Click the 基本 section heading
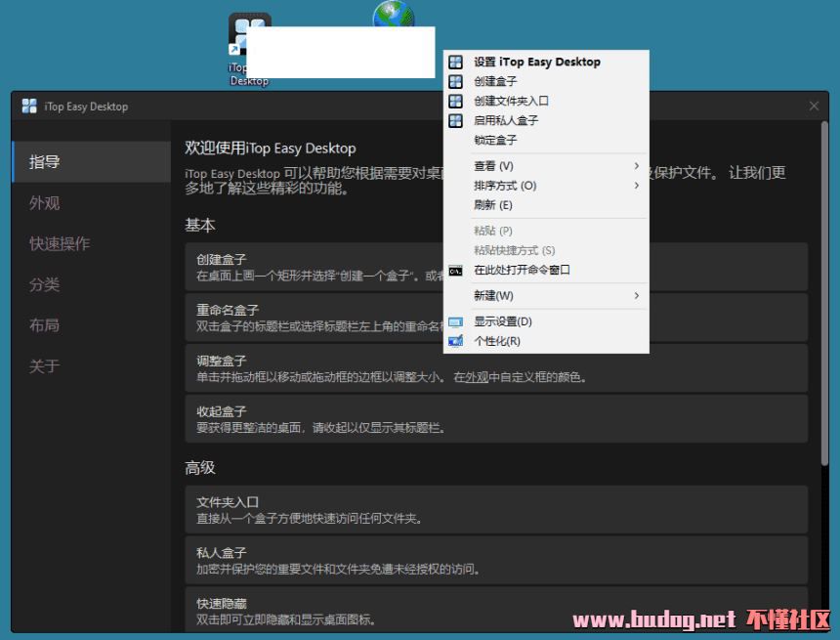This screenshot has height=640, width=840. [x=200, y=225]
